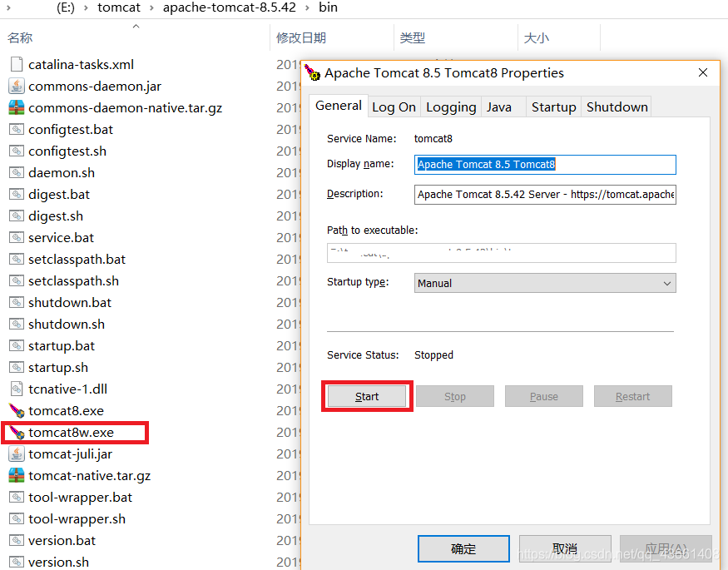
Task: Expand breadcrumb chevron after apache-tomcat-8.5.42
Action: point(307,7)
